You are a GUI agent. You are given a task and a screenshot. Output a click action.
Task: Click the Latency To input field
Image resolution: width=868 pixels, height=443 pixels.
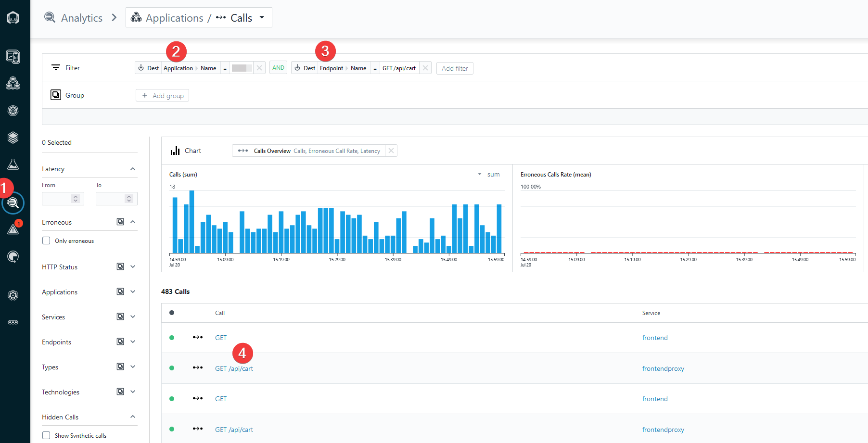[116, 199]
